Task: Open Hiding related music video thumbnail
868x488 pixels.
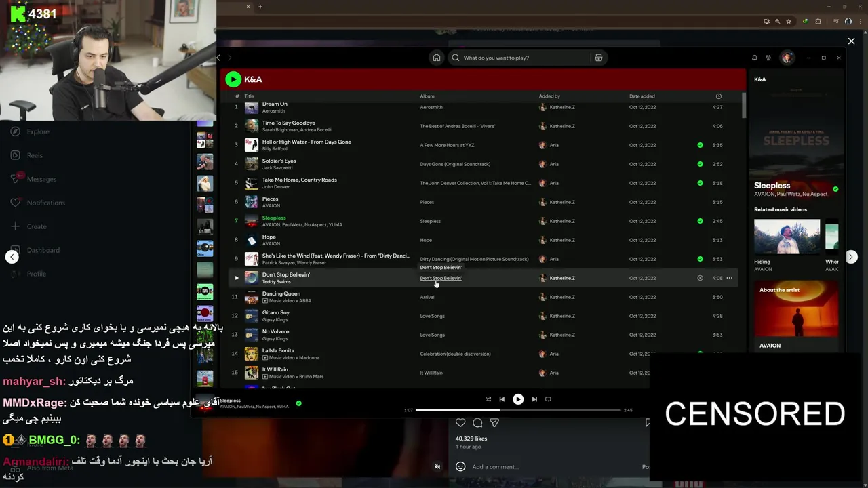Action: pyautogui.click(x=787, y=237)
